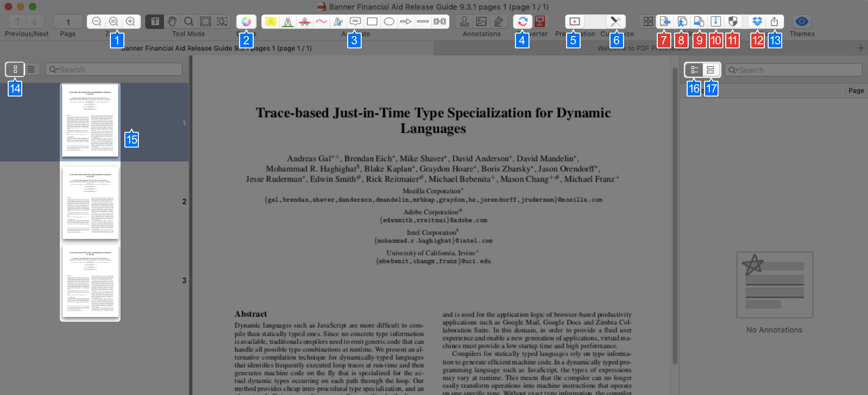Click the Page number field
Image resolution: width=868 pixels, height=395 pixels.
68,22
